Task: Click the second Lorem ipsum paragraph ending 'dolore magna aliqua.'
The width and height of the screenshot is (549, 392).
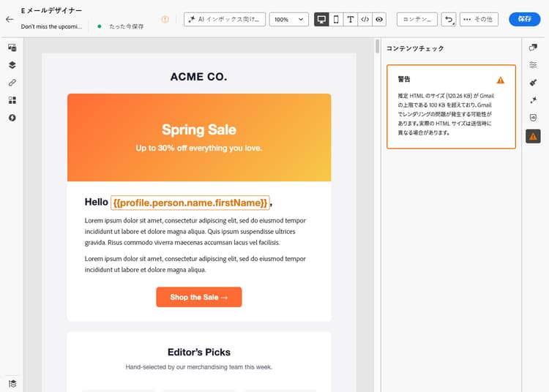Action: click(195, 264)
